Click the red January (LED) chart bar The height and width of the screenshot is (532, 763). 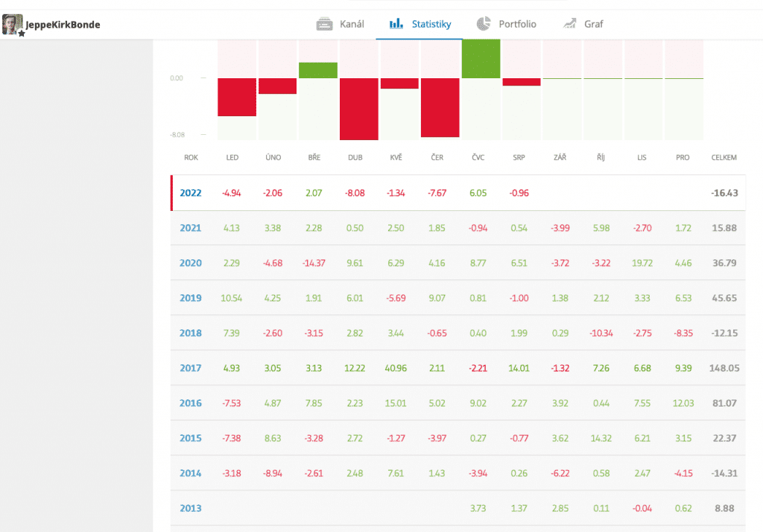coord(237,97)
